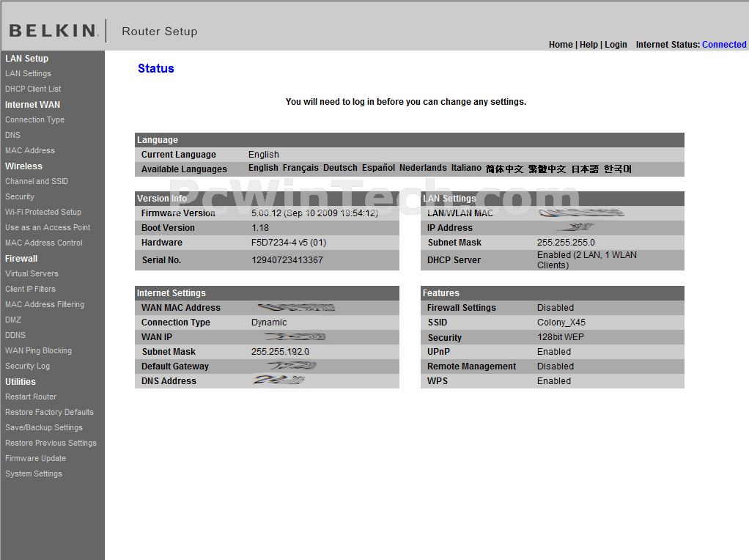Click the Connected internet status
749x560 pixels.
pos(724,45)
